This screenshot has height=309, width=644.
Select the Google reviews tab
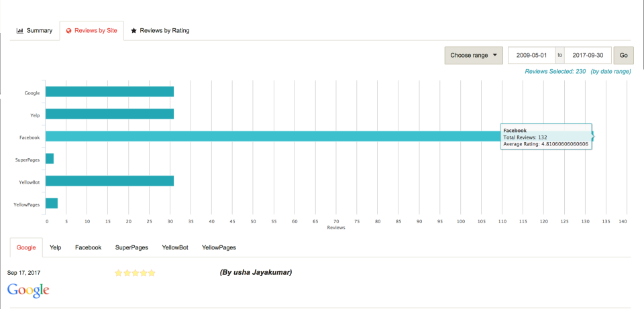coord(26,247)
